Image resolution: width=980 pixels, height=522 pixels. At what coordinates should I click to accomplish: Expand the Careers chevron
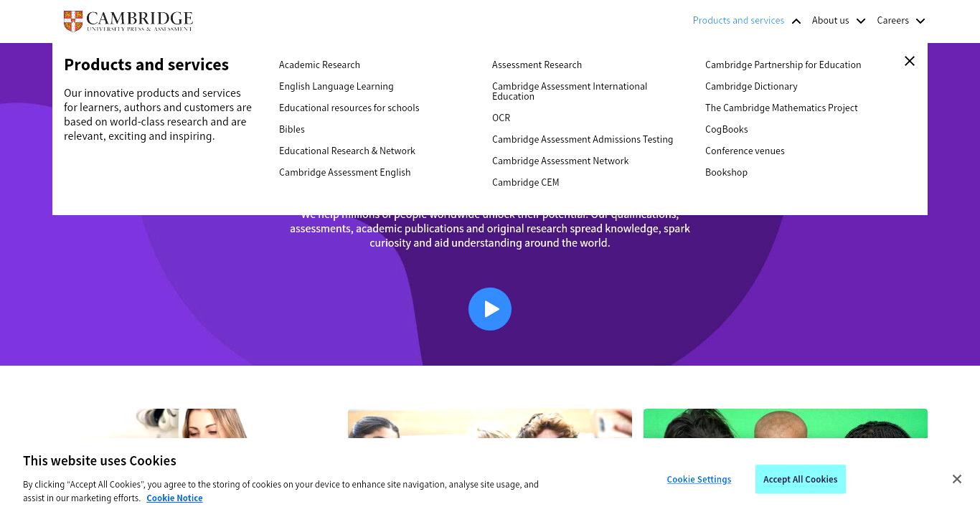point(920,21)
